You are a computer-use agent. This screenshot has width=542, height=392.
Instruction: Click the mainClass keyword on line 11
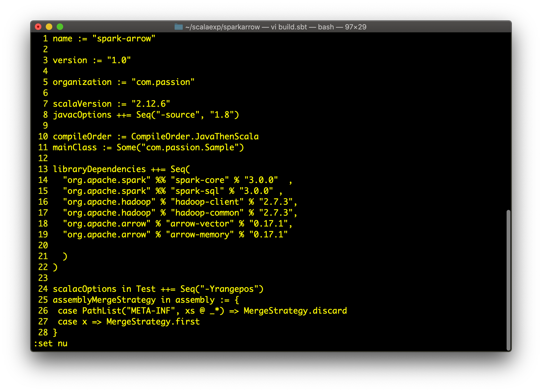[75, 148]
